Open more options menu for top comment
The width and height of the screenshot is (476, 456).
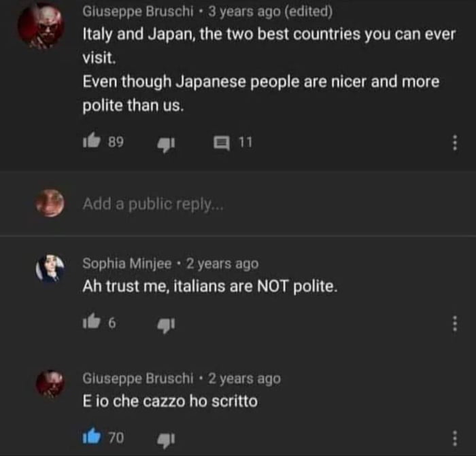click(454, 143)
